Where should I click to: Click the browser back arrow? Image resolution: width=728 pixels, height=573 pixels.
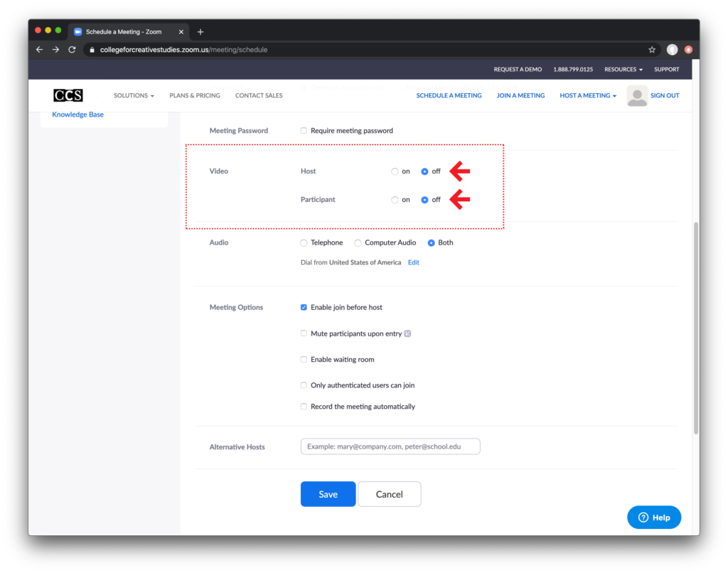tap(39, 50)
